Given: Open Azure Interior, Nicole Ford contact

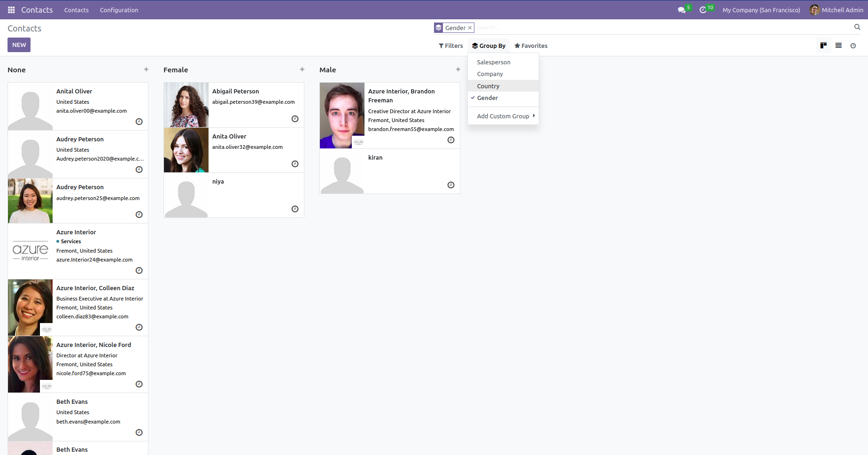Looking at the screenshot, I should [78, 364].
